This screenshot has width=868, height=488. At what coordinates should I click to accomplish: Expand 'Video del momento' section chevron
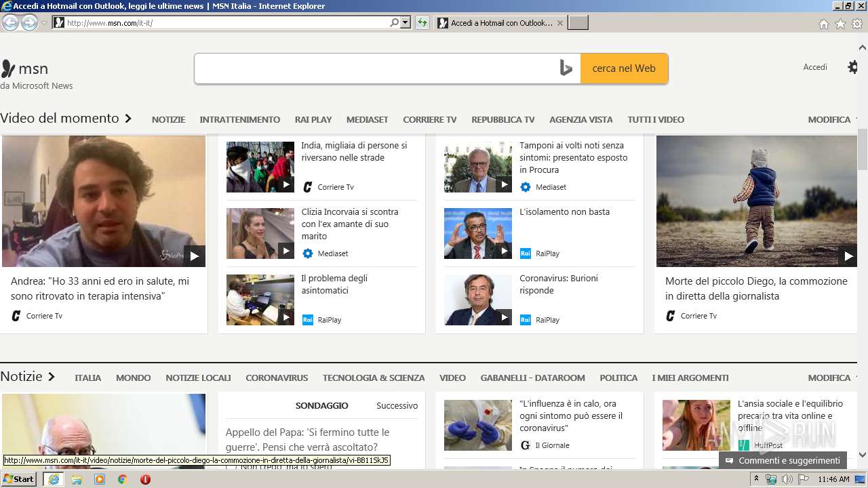pyautogui.click(x=127, y=119)
